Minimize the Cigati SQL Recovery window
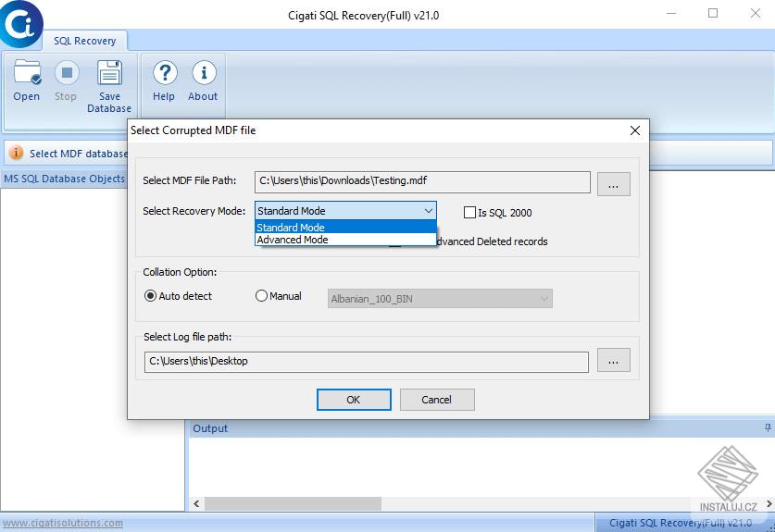 pyautogui.click(x=671, y=14)
